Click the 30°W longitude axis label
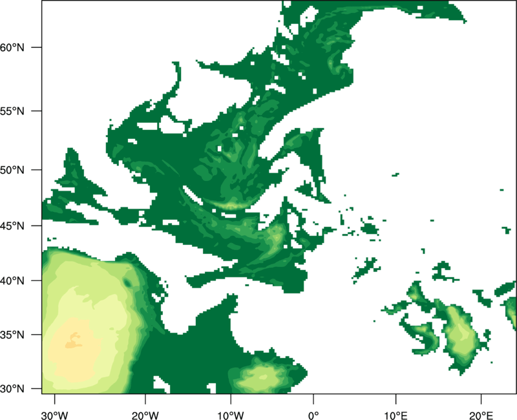Image resolution: width=517 pixels, height=420 pixels. point(55,415)
